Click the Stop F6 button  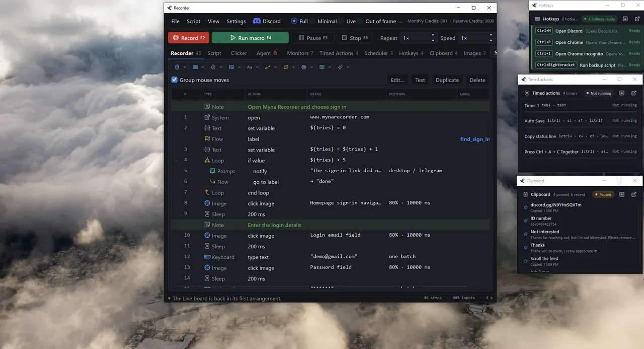355,38
